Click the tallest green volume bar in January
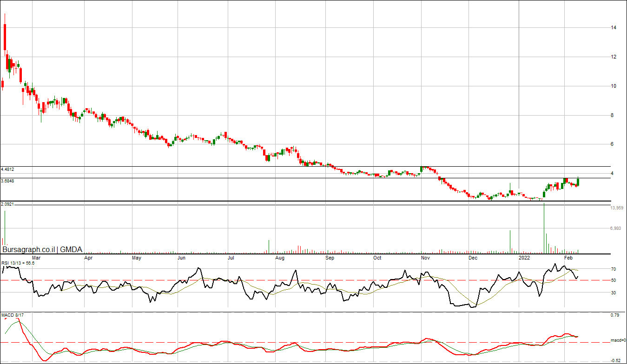 point(543,228)
